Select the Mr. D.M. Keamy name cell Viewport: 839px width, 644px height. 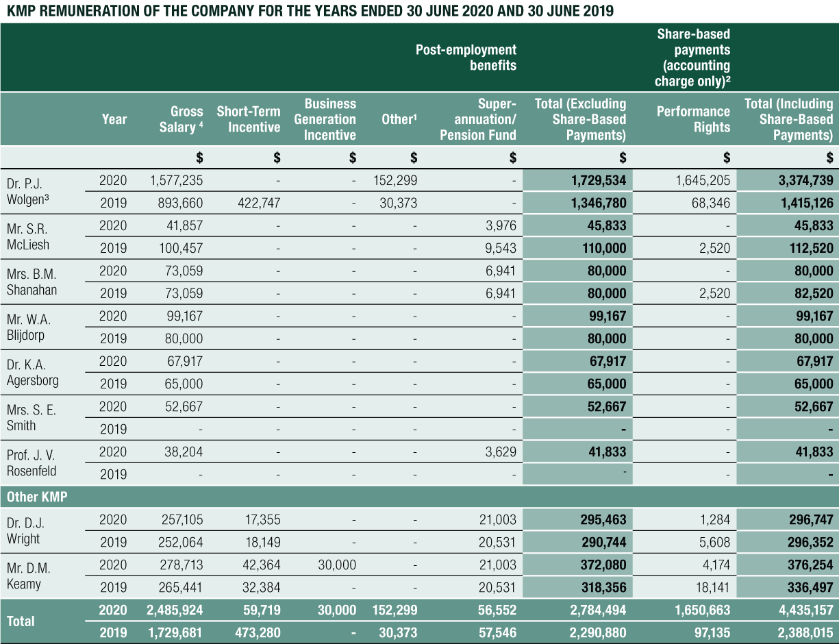pyautogui.click(x=29, y=576)
